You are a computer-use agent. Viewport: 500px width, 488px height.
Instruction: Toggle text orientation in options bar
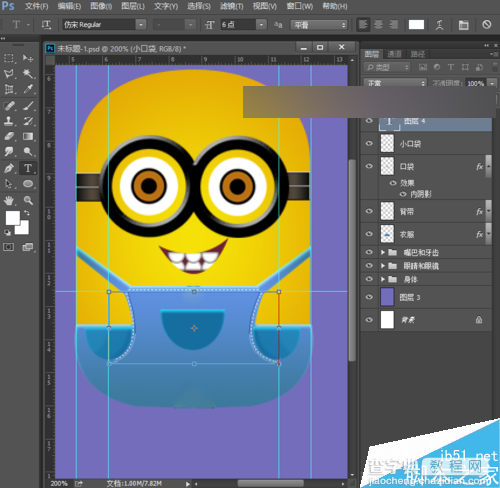click(46, 25)
